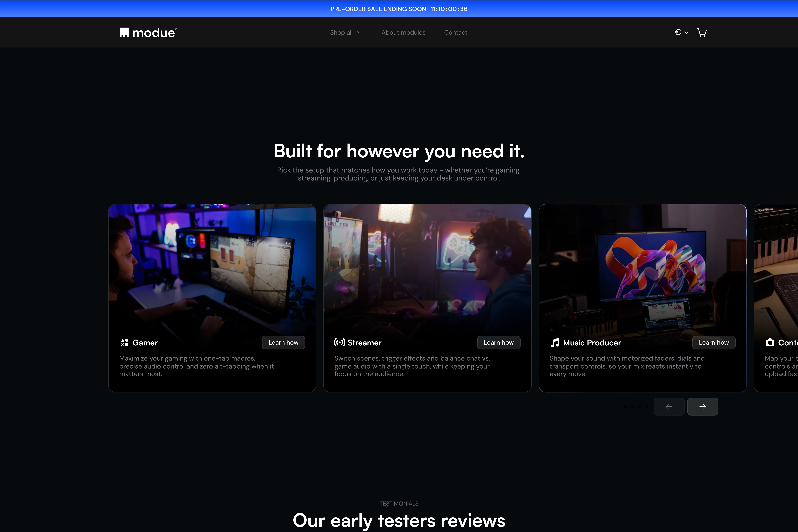Click the Gamer description about one-tap macros
The width and height of the screenshot is (798, 532).
[x=196, y=366]
